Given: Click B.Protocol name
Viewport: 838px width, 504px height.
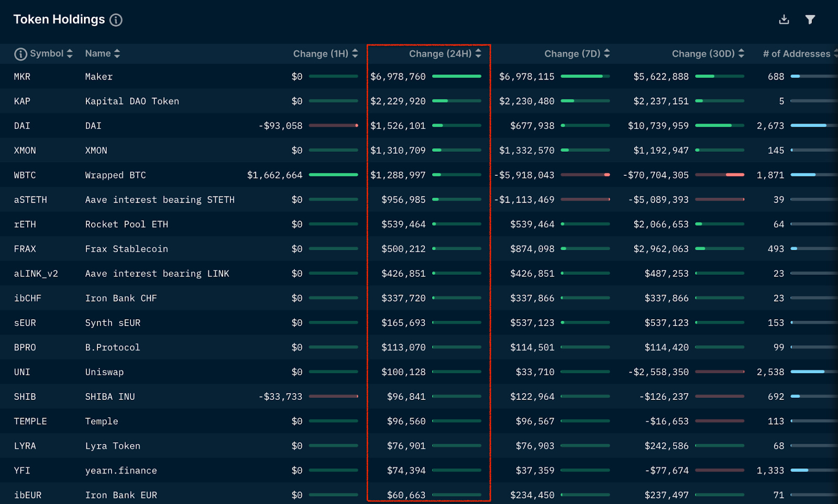Looking at the screenshot, I should coord(113,347).
